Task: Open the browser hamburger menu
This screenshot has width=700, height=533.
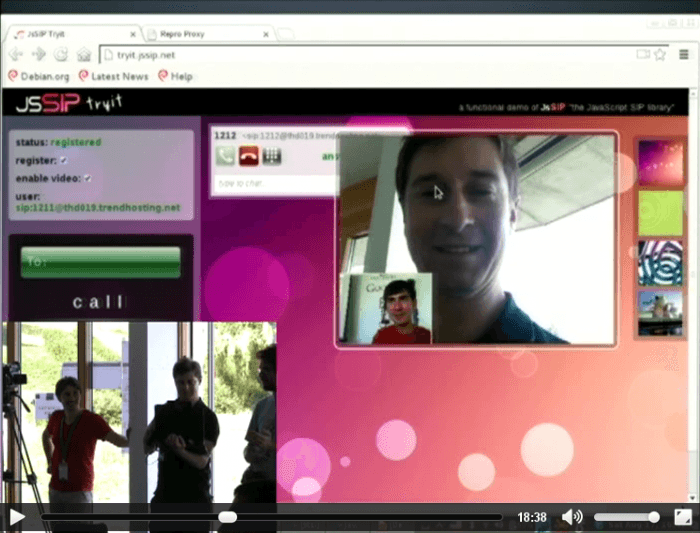Action: [x=683, y=54]
